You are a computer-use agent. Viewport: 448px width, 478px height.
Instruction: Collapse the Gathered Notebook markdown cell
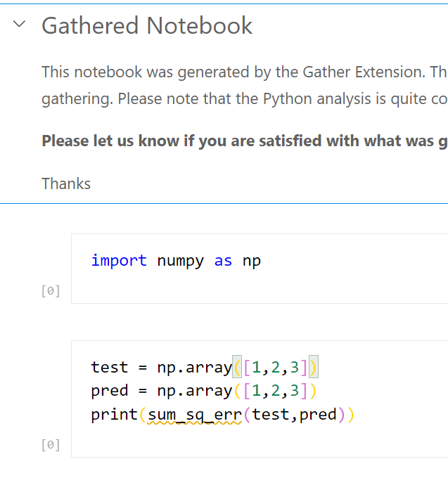point(19,24)
